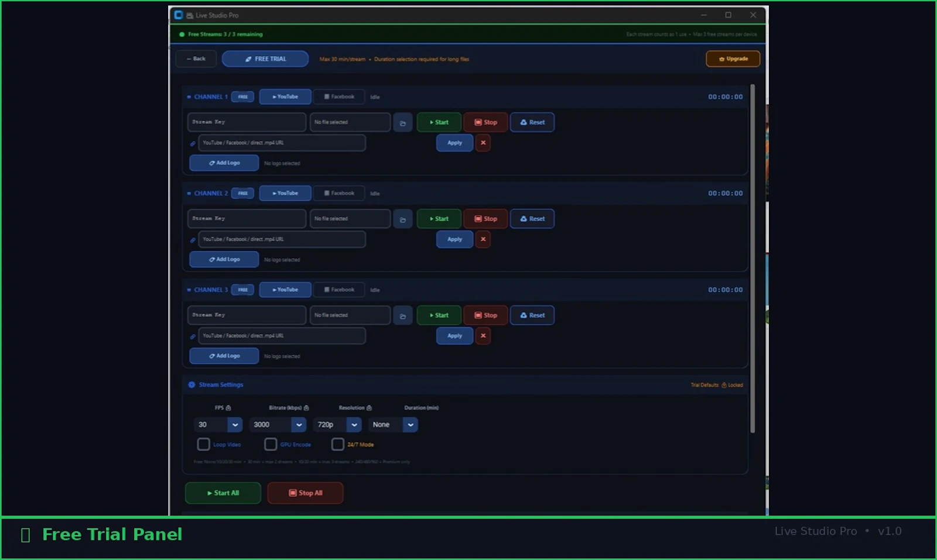Reset Channel 3
Viewport: 937px width, 560px height.
pyautogui.click(x=532, y=315)
